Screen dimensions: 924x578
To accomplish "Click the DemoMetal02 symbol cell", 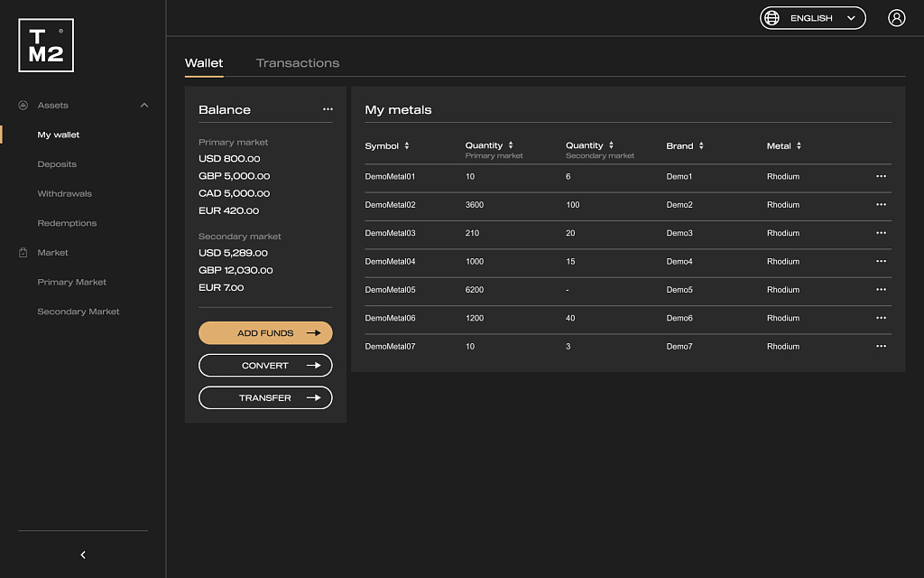I will click(x=390, y=205).
